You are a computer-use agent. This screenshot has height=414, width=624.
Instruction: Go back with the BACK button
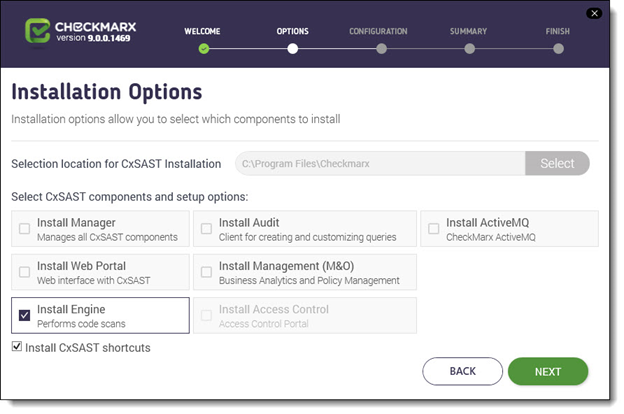coord(462,371)
